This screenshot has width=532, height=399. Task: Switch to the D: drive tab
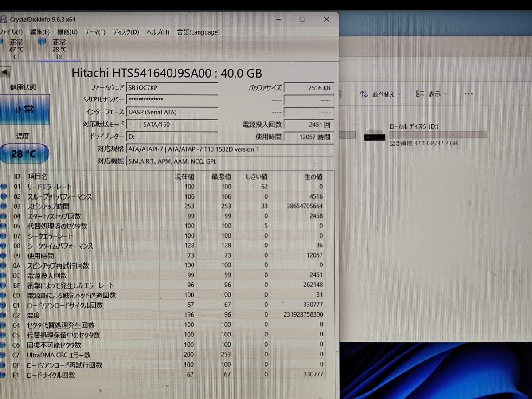pos(59,49)
